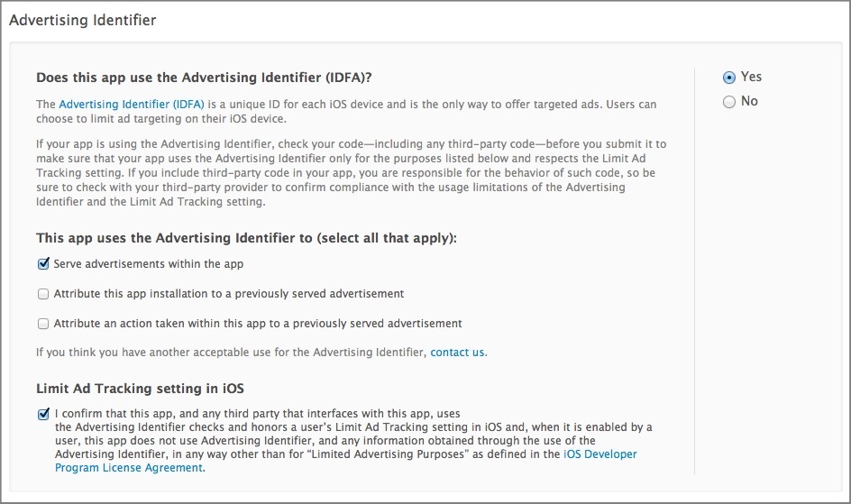Screen dimensions: 851x504
Task: Check the Attribute an action taken checkbox
Action: point(43,324)
